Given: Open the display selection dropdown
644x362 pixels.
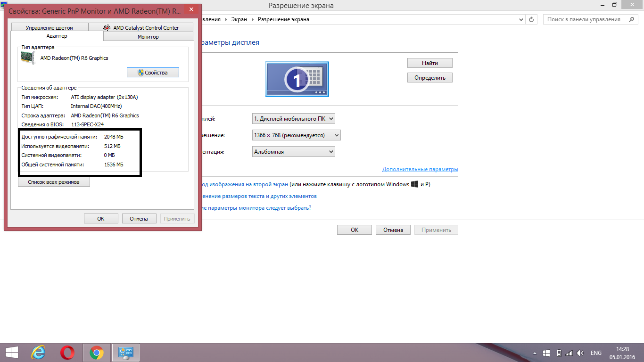Looking at the screenshot, I should 294,119.
